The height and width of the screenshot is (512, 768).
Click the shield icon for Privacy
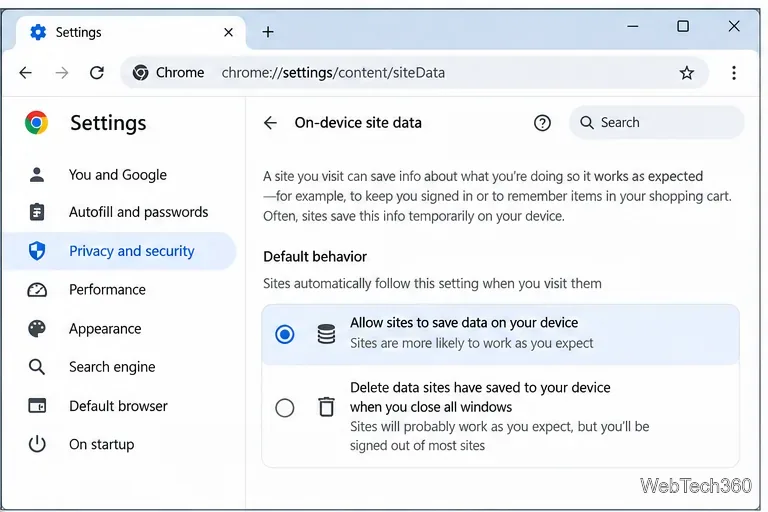pos(37,250)
